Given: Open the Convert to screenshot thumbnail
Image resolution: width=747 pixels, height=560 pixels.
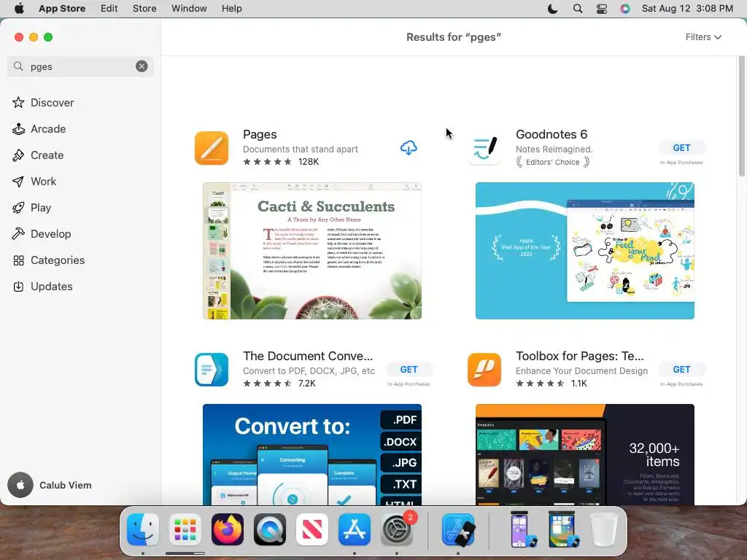Looking at the screenshot, I should (x=312, y=454).
